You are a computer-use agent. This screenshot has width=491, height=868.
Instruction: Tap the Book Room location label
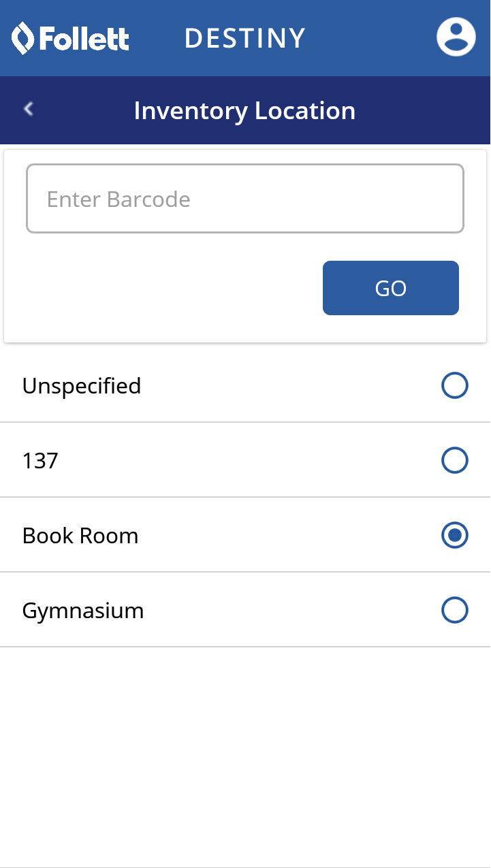80,536
